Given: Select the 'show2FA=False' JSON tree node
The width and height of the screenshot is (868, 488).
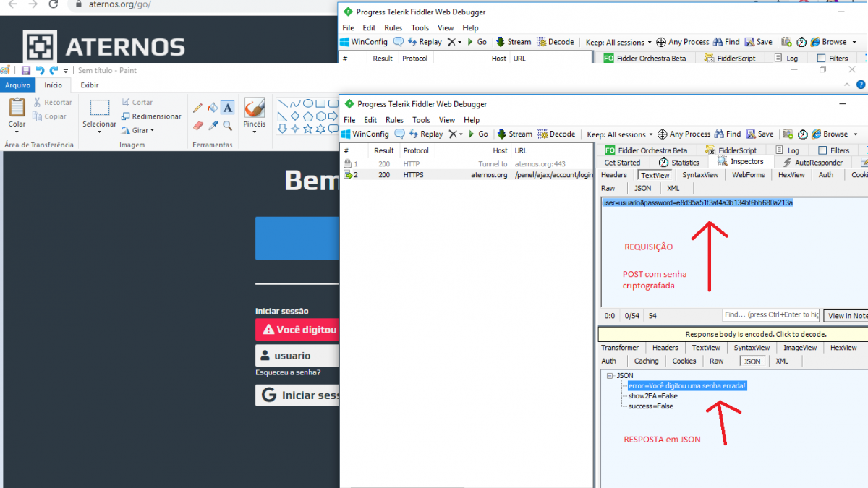Looking at the screenshot, I should [x=652, y=396].
